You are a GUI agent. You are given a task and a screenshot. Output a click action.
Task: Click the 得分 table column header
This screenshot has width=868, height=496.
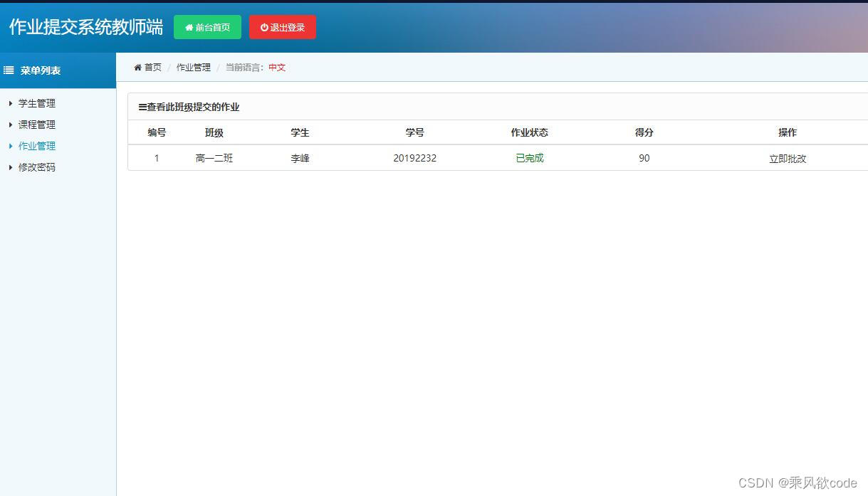[644, 132]
